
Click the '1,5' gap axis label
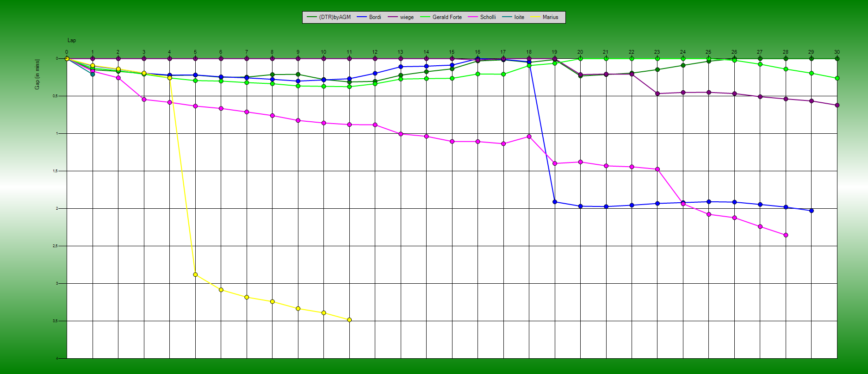(x=55, y=171)
